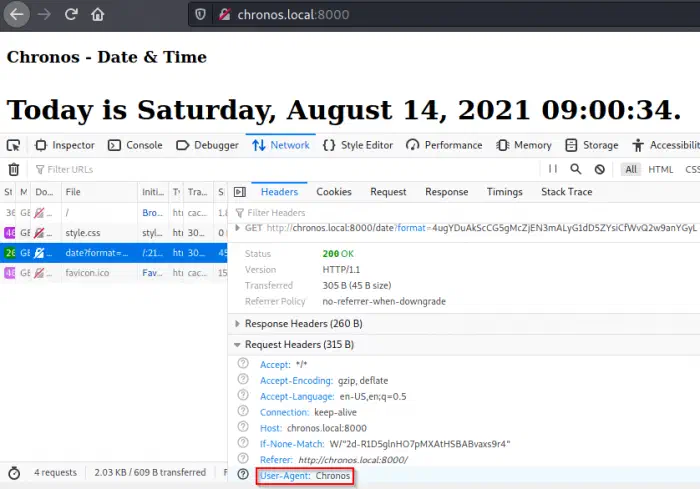Switch to the Headers details tab
The image size is (700, 489).
pos(279,192)
